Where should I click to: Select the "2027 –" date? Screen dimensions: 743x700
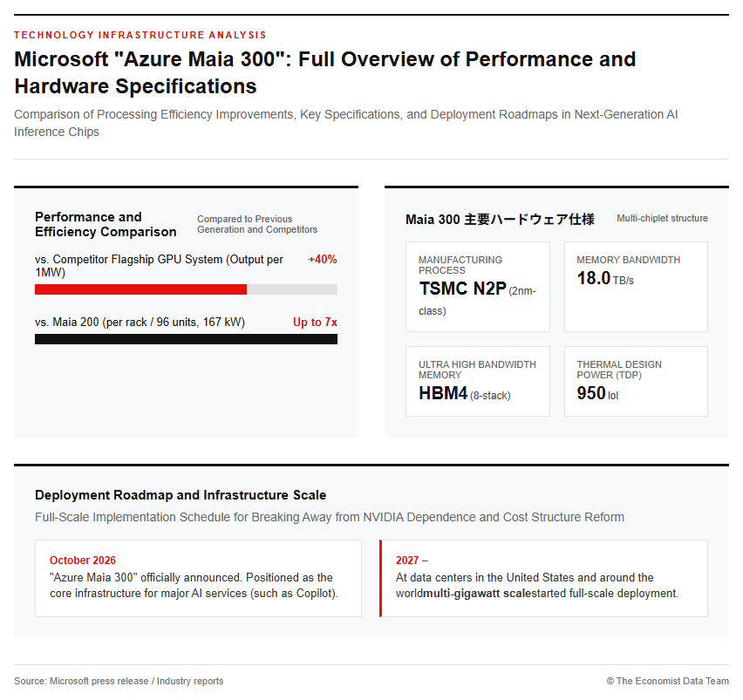pos(412,561)
